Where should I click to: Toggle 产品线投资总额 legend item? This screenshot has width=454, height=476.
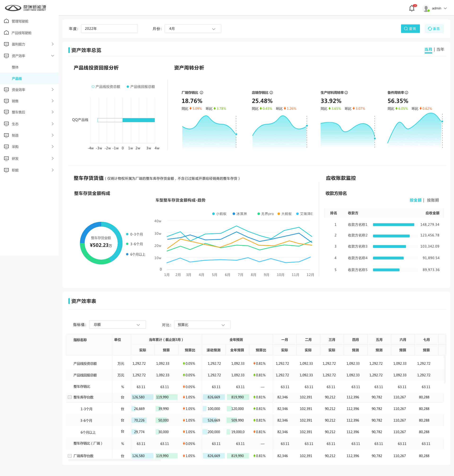(106, 86)
